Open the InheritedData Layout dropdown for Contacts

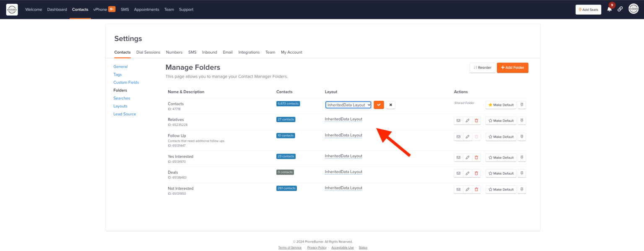click(348, 105)
